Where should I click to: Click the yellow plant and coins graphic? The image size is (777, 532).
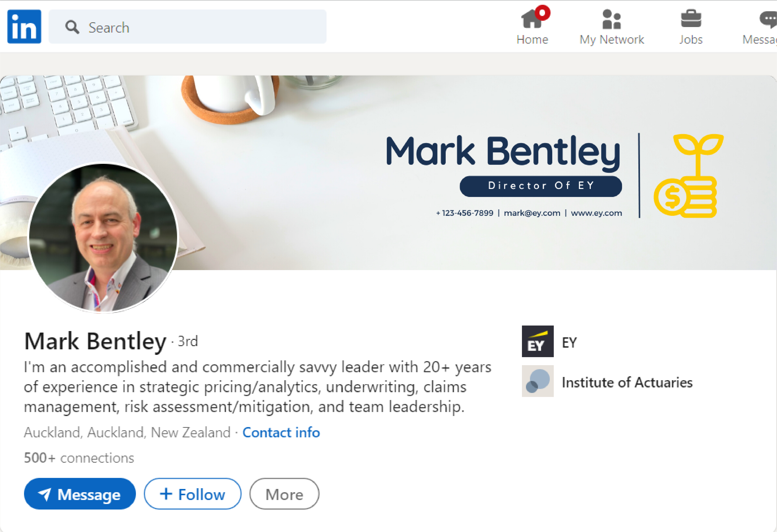689,176
